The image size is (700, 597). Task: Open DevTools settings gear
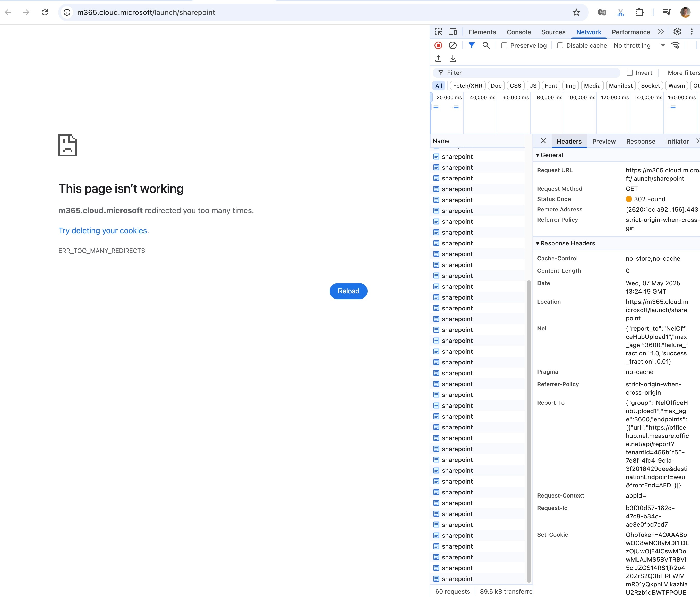[677, 31]
